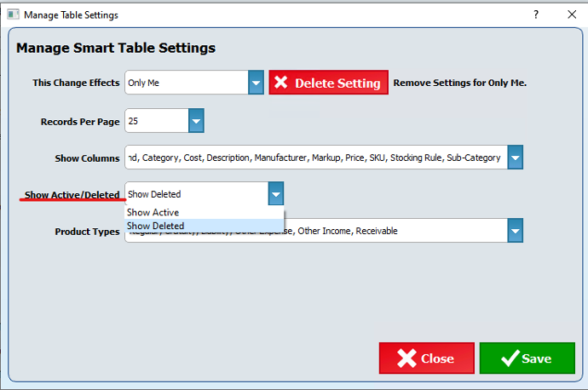Click the Show Active/Deleted field showing 'Show Deleted'
This screenshot has width=588, height=390.
pyautogui.click(x=196, y=194)
